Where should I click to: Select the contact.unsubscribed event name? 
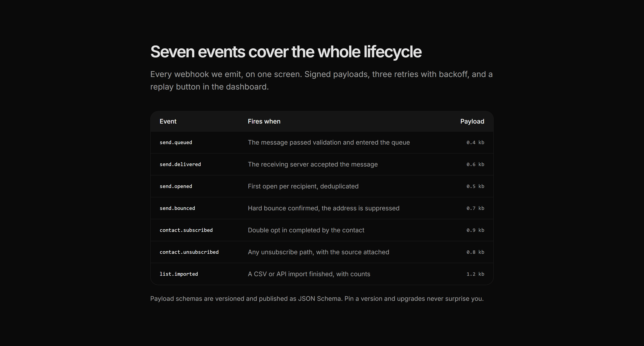189,252
